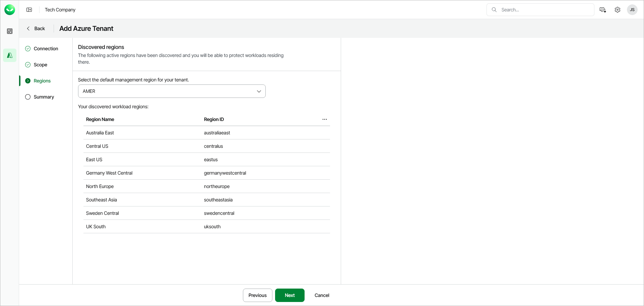Expand the AMER dropdown chevron
This screenshot has width=644, height=306.
(259, 91)
